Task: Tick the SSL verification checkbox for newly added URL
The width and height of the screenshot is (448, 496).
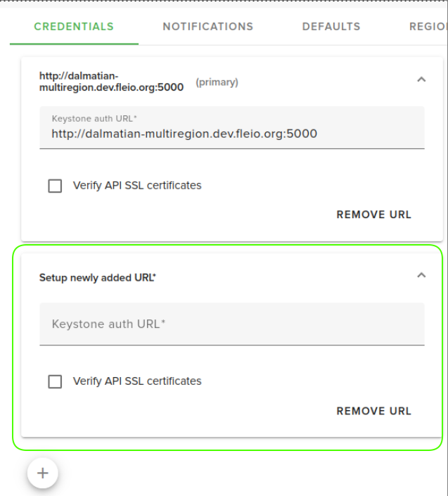Action: coord(55,381)
